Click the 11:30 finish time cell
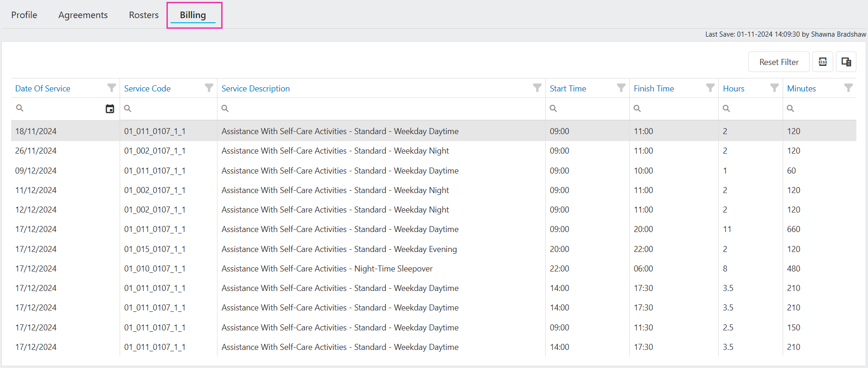868x368 pixels. [x=644, y=328]
